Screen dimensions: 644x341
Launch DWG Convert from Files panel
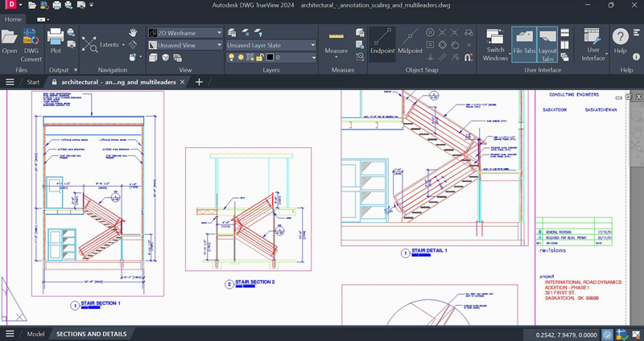pyautogui.click(x=31, y=45)
